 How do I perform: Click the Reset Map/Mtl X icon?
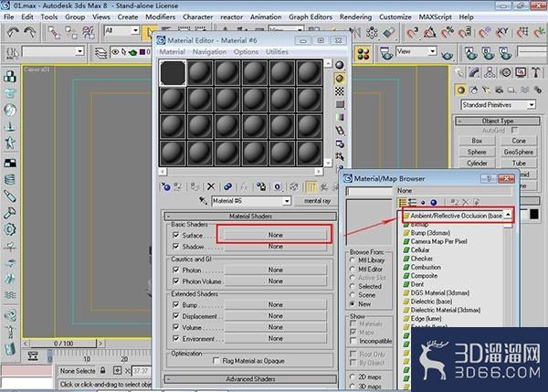211,186
